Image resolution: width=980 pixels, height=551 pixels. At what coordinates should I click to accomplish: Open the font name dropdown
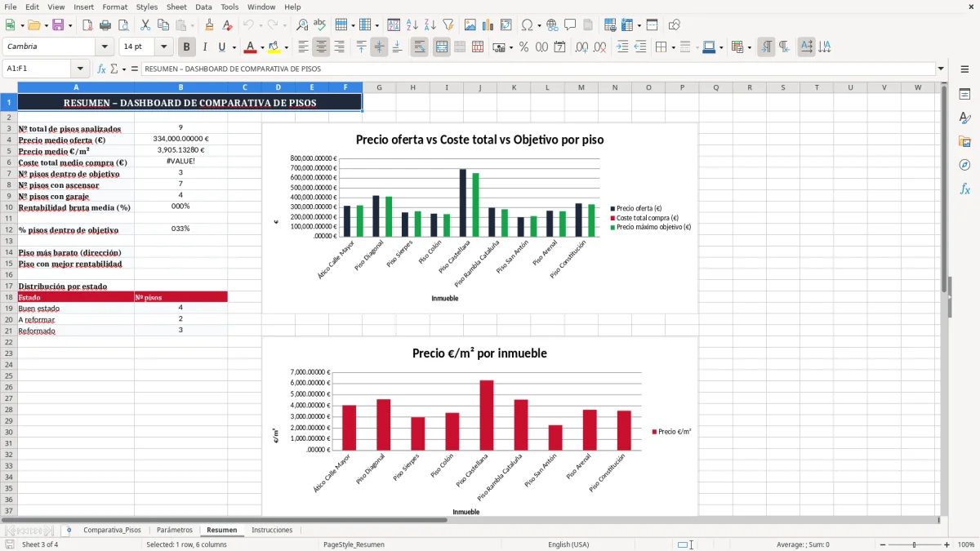coord(105,47)
